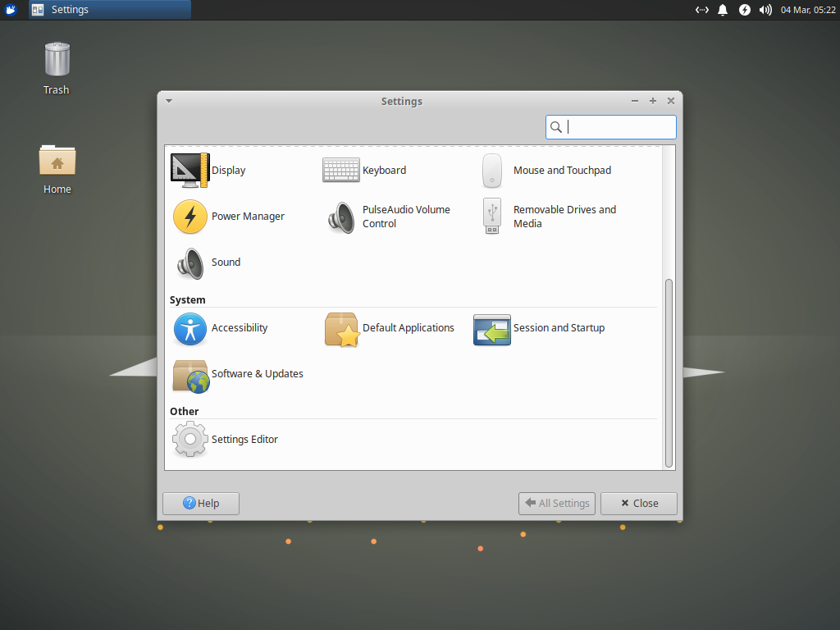Screen dimensions: 840x630
Task: Open the volume control from system tray
Action: pyautogui.click(x=765, y=10)
